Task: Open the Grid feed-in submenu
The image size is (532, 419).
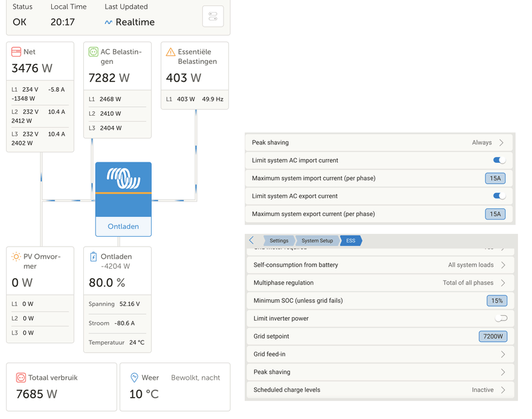Action: 379,354
